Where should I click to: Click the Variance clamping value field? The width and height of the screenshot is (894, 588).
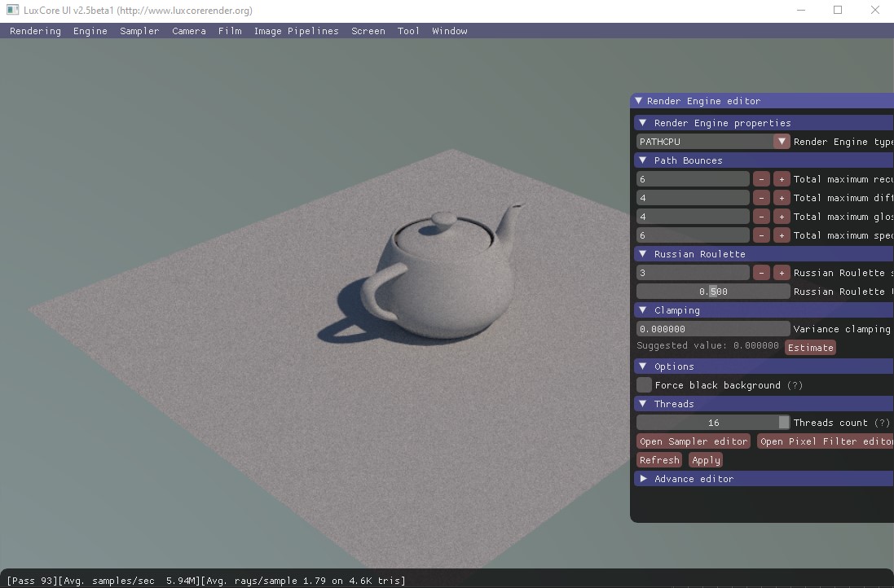coord(713,329)
